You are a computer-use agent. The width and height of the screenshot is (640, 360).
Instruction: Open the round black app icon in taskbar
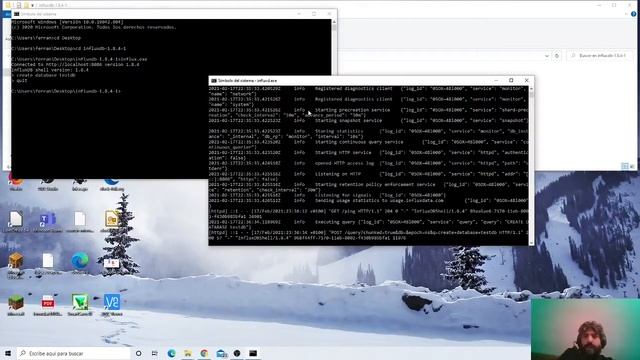coord(237,353)
